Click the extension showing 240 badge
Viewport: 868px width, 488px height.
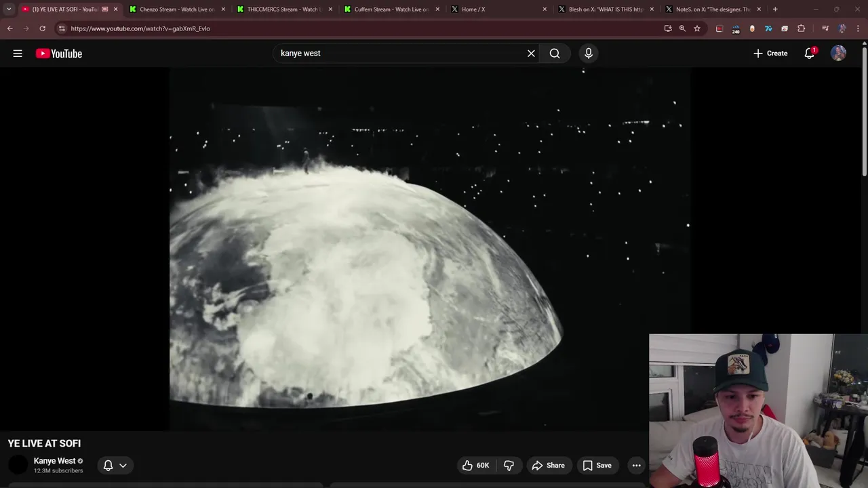736,29
